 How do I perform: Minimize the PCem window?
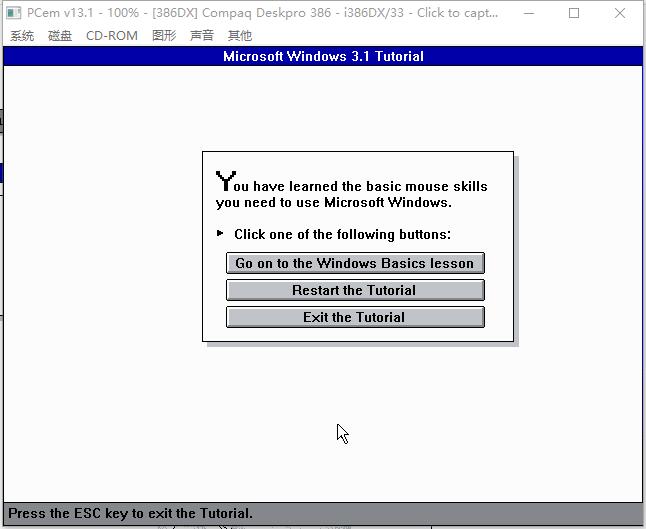pyautogui.click(x=529, y=13)
